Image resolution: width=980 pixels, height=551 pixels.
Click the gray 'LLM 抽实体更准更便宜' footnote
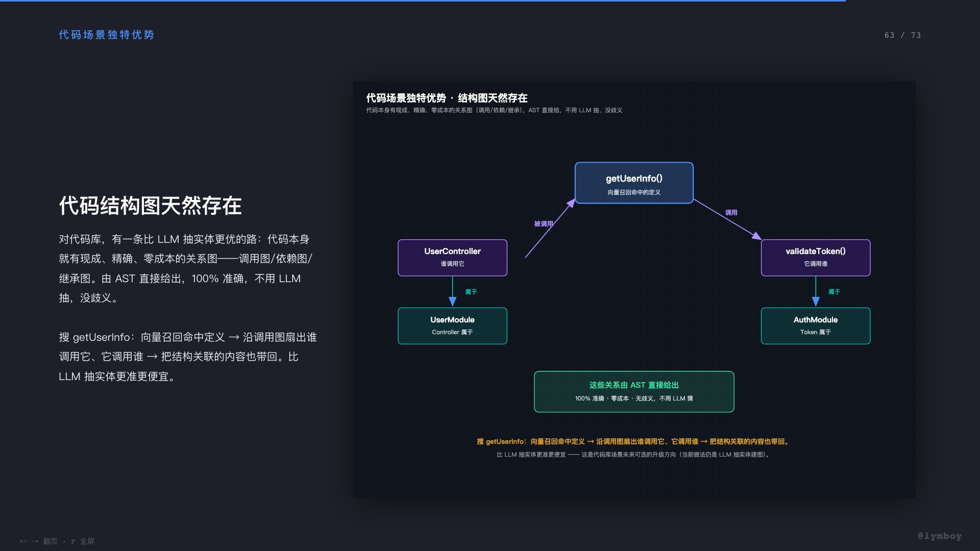634,455
